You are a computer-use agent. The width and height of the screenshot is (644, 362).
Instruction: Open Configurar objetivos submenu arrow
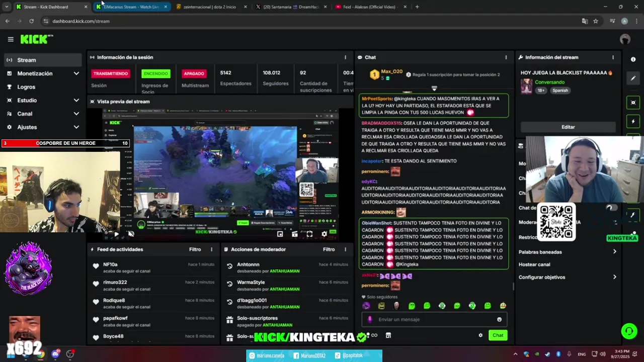[614, 277]
